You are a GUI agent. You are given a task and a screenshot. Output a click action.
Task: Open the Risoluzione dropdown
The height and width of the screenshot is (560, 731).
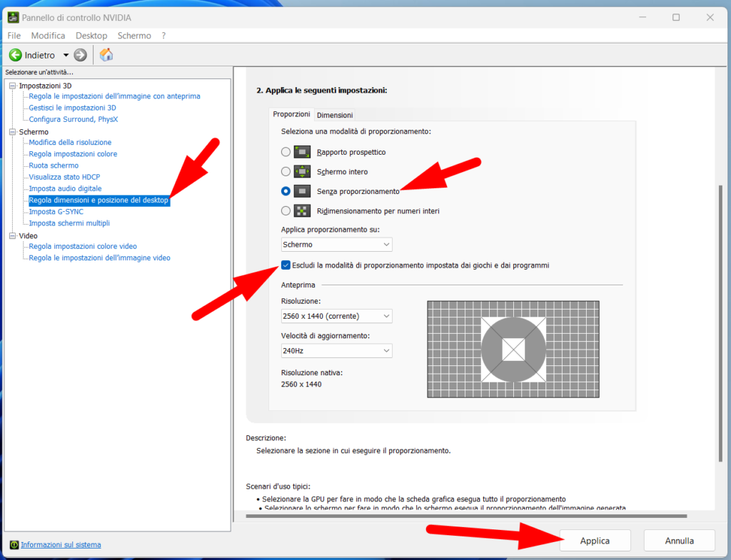click(x=337, y=316)
